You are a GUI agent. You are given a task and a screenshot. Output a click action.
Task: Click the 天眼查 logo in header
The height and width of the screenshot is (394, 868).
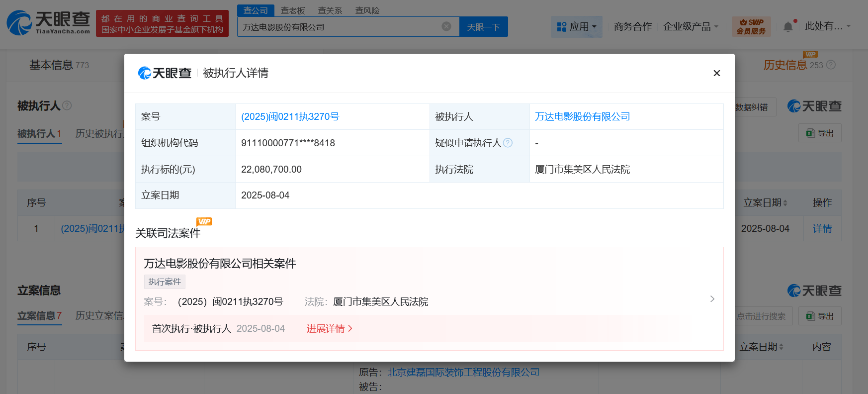[48, 23]
